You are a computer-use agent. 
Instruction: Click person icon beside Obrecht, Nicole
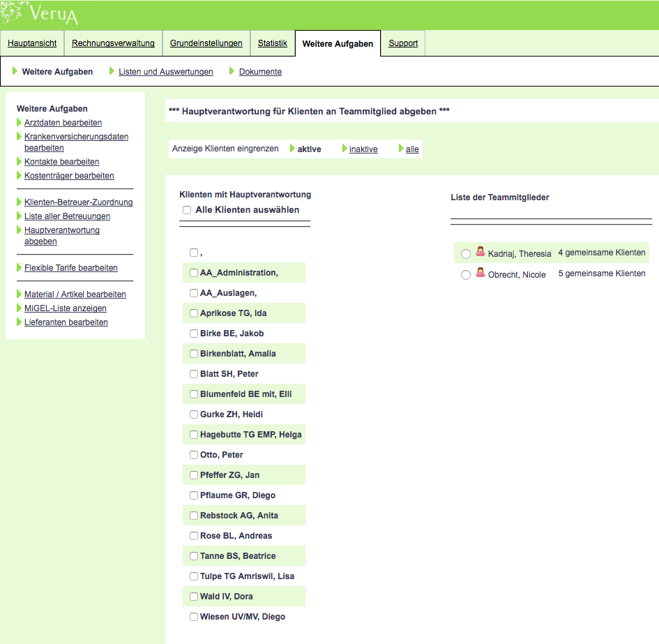(480, 273)
